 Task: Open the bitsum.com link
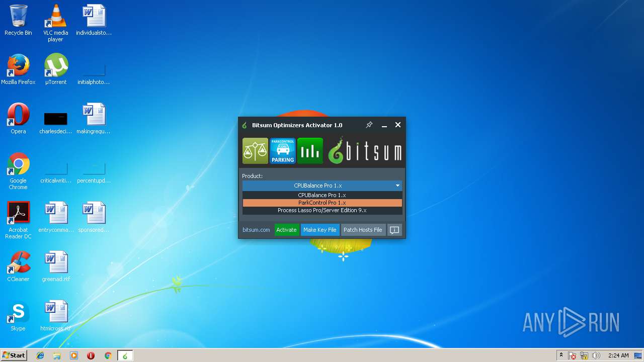256,230
